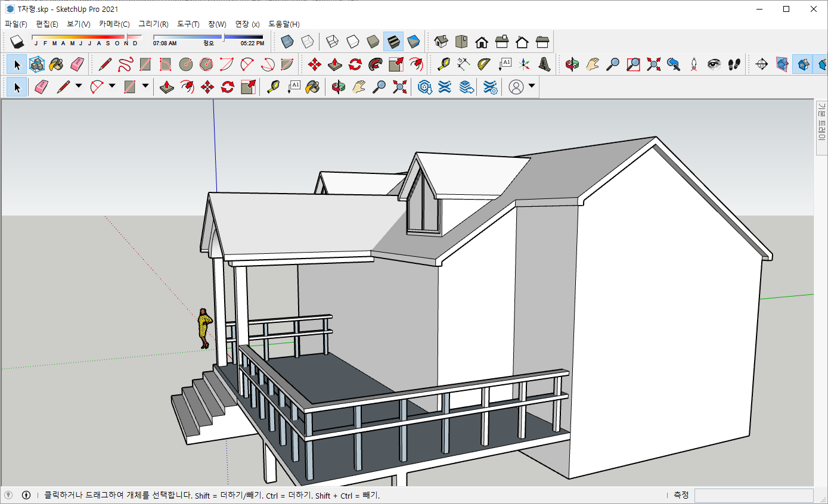Choose the 3D Text tool
Image resolution: width=828 pixels, height=504 pixels.
[x=544, y=64]
